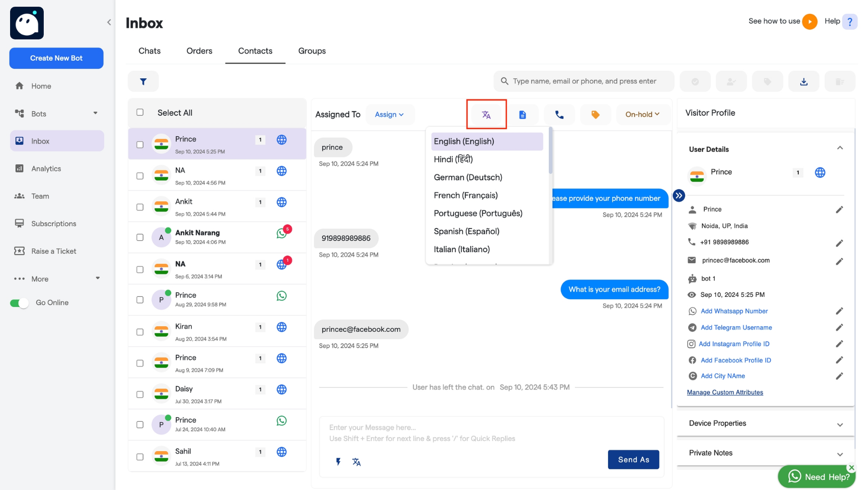
Task: Switch to the Chats tab
Action: click(x=149, y=51)
